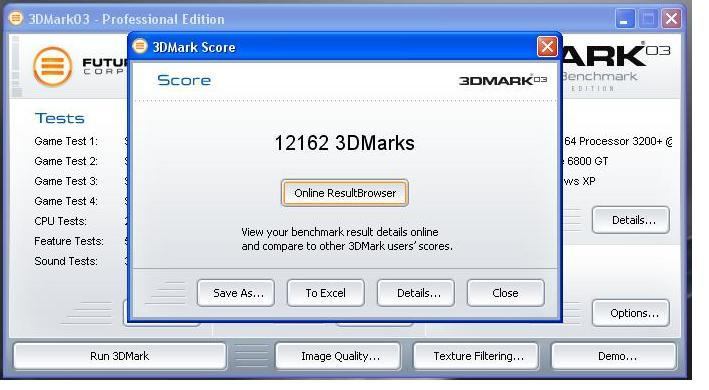The height and width of the screenshot is (390, 709).
Task: Open the Online ResultBrowser
Action: coord(345,193)
